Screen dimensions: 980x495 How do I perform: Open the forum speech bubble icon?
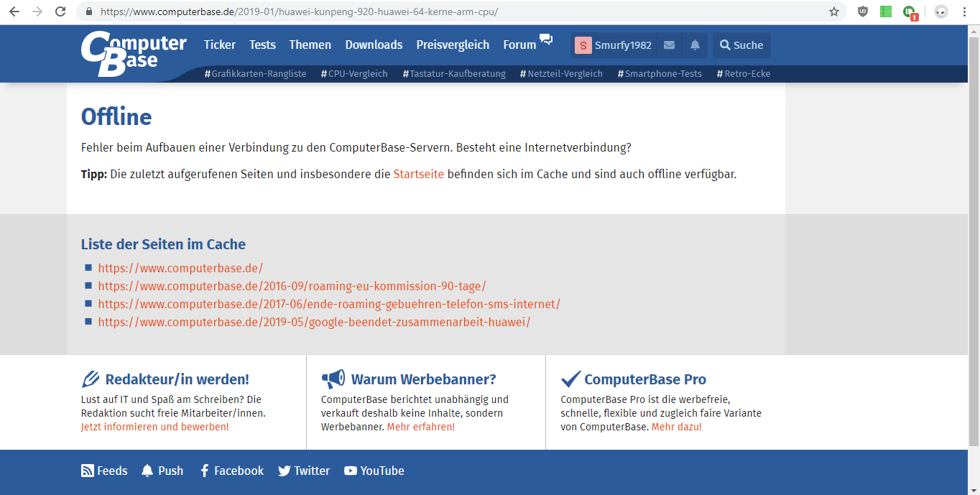coord(546,40)
